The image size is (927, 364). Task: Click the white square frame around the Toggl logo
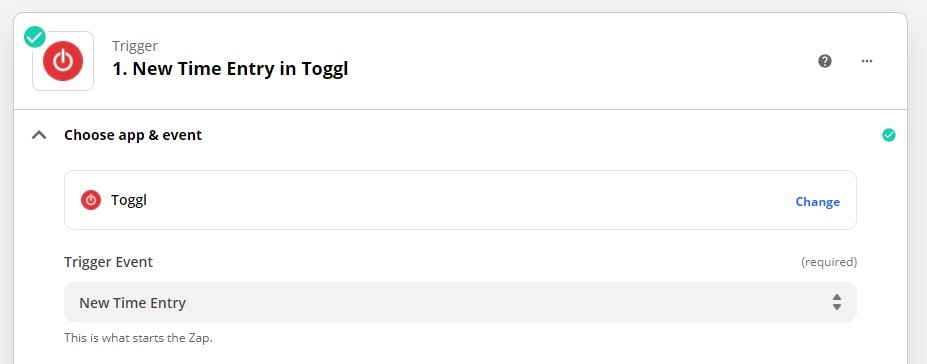[x=63, y=61]
